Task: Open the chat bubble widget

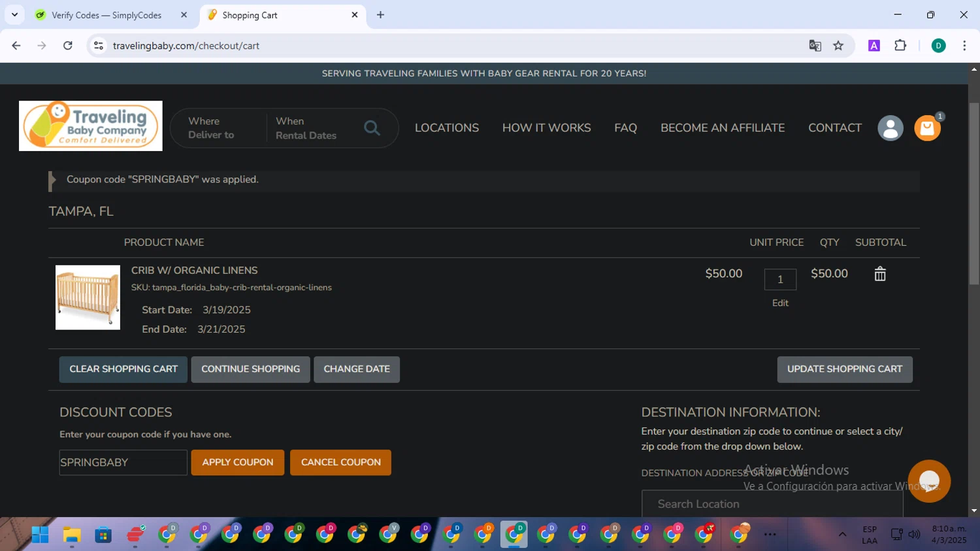Action: click(929, 481)
